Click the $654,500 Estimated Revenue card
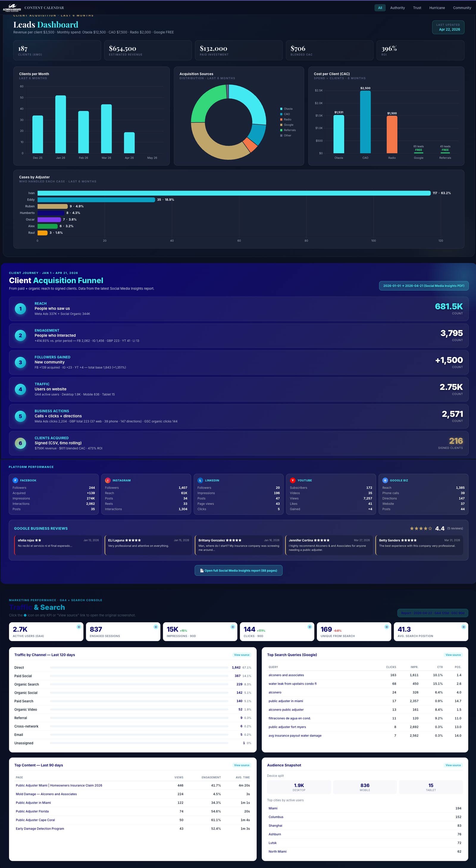This screenshot has height=868, width=476. tap(148, 50)
